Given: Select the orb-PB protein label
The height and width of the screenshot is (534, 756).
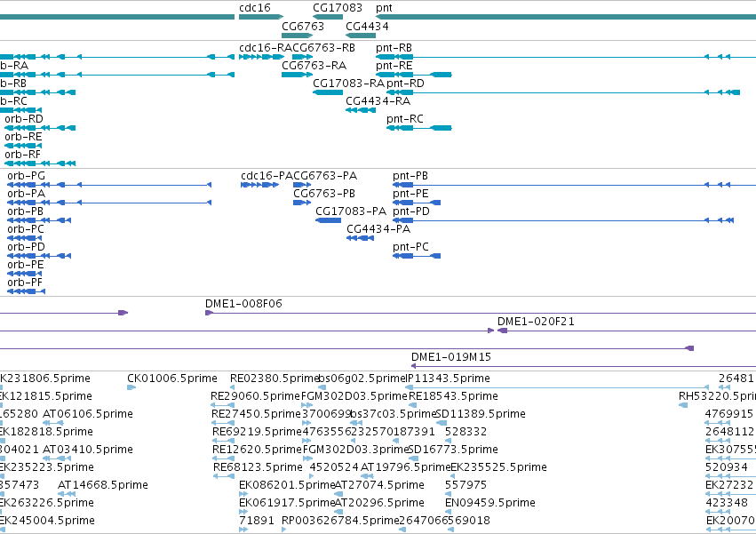Looking at the screenshot, I should coord(25,211).
